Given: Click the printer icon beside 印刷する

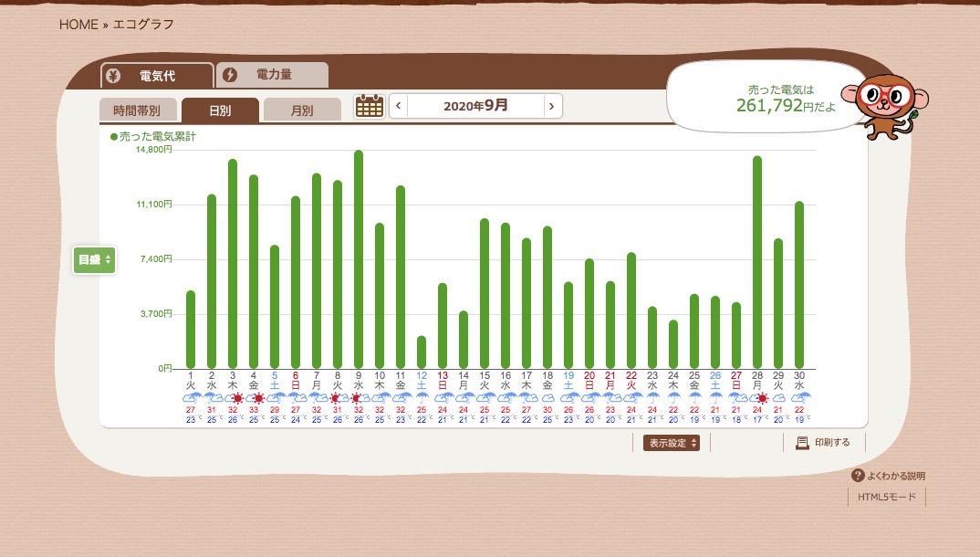Looking at the screenshot, I should [802, 443].
